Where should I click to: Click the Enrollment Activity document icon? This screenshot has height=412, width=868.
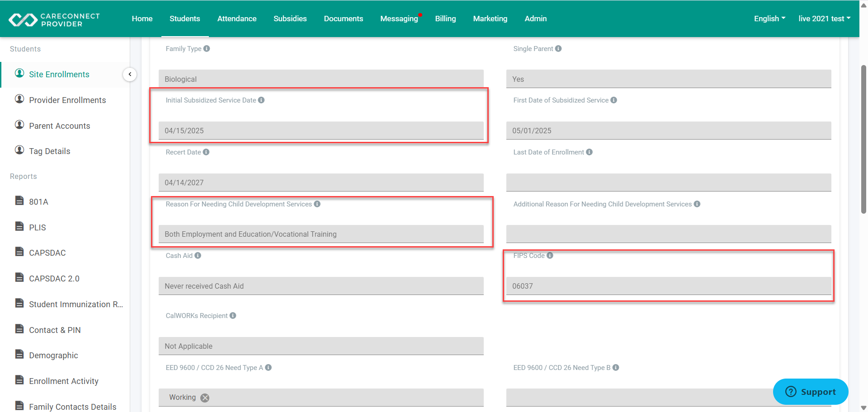[19, 380]
